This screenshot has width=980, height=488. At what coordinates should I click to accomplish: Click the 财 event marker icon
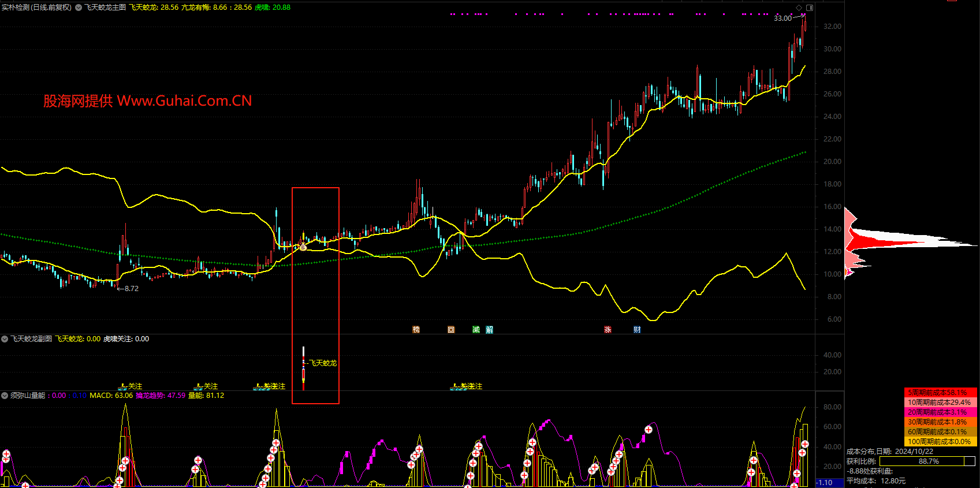pos(637,330)
